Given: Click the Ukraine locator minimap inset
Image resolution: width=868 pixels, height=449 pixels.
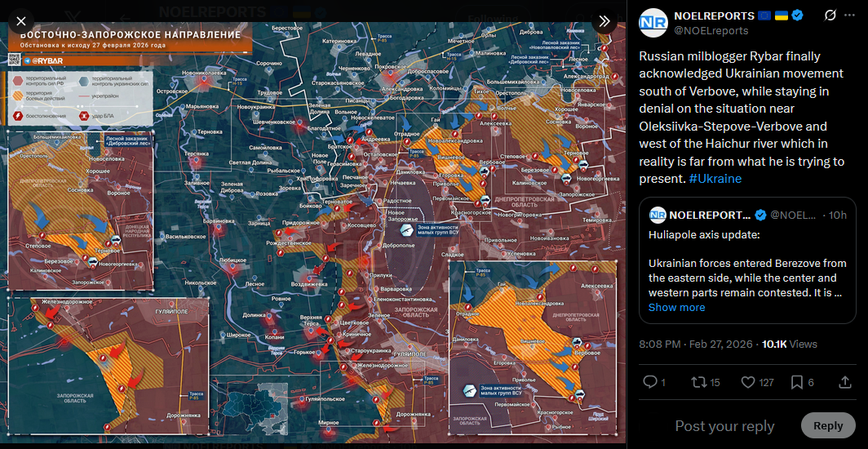Looking at the screenshot, I should coord(250,408).
